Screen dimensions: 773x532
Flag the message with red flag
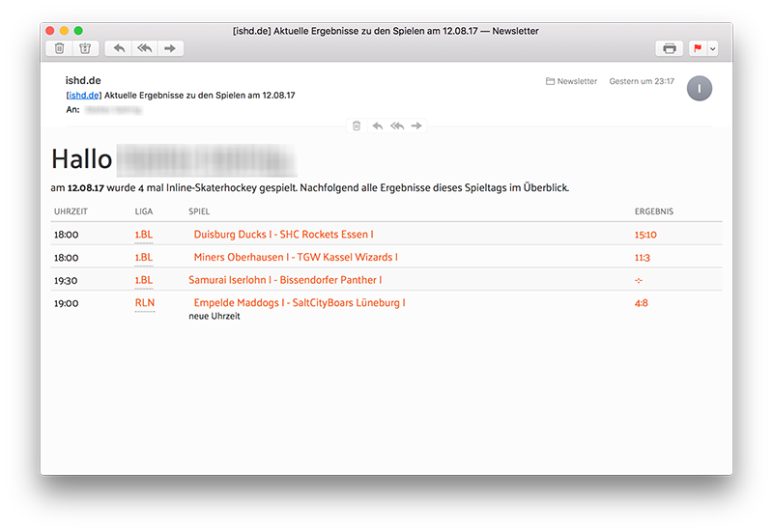click(x=698, y=48)
